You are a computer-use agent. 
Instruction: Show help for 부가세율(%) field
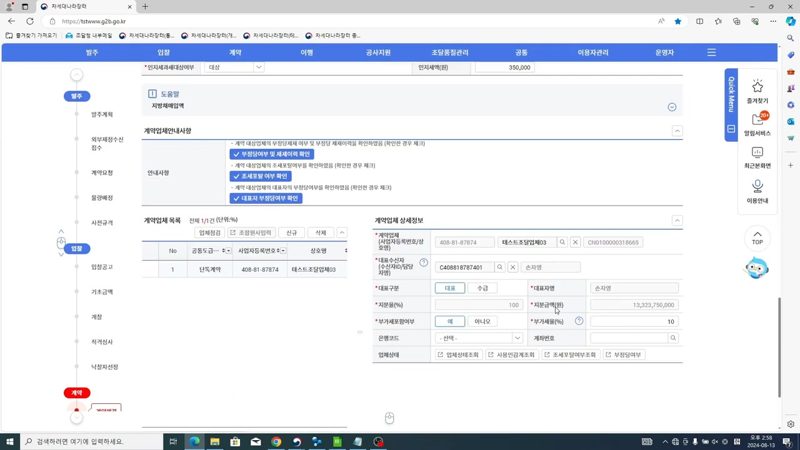pos(579,321)
